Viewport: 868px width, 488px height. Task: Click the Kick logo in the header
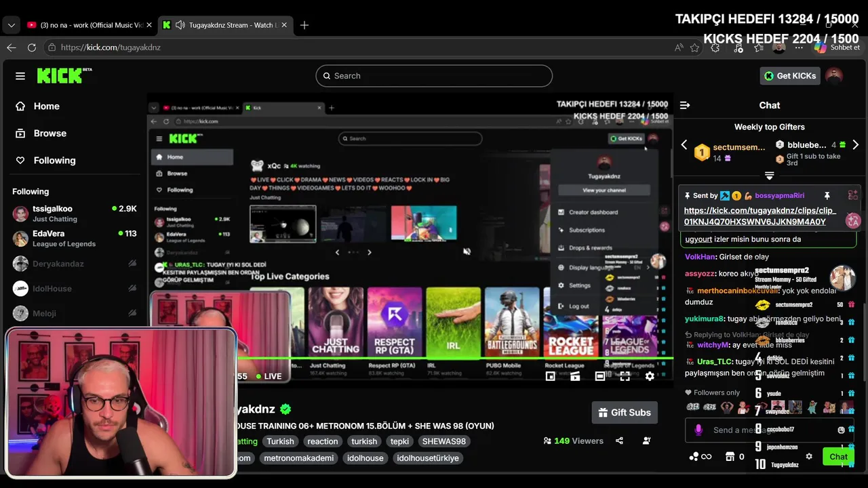[64, 75]
